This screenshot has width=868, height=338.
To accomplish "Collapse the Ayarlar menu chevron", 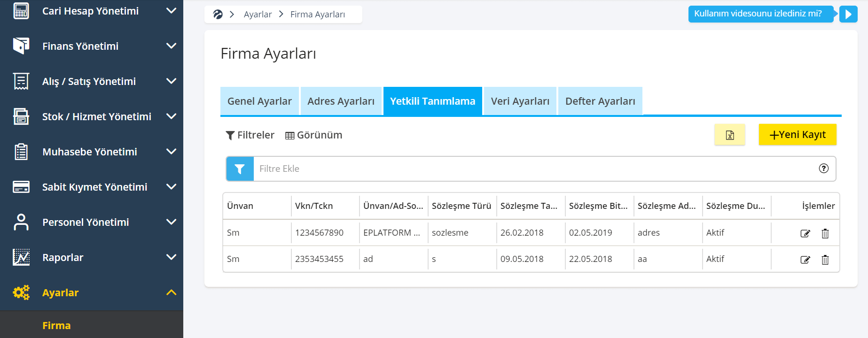I will click(x=172, y=292).
